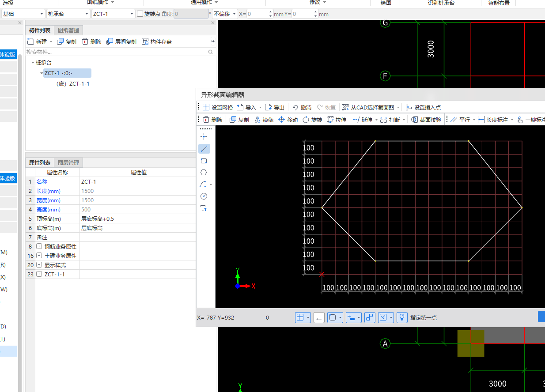This screenshot has width=545, height=392.
Task: Toggle the overlapping squares status bar button
Action: click(x=370, y=317)
